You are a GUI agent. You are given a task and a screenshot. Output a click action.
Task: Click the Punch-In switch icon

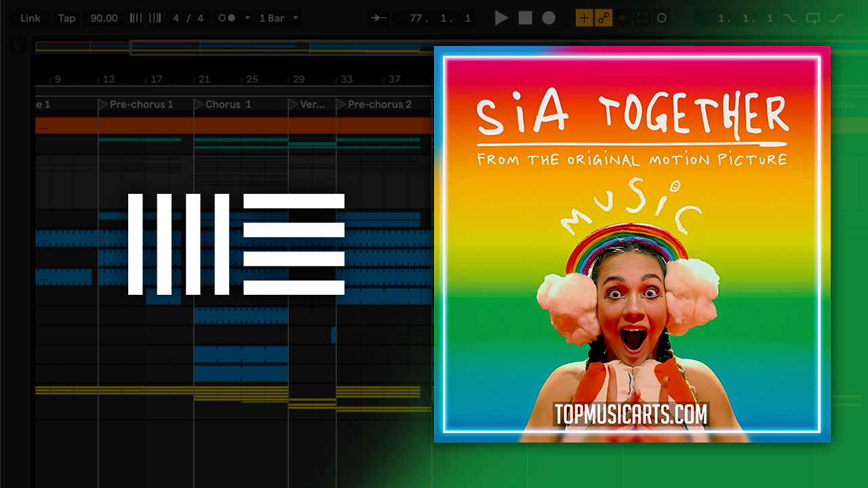789,18
